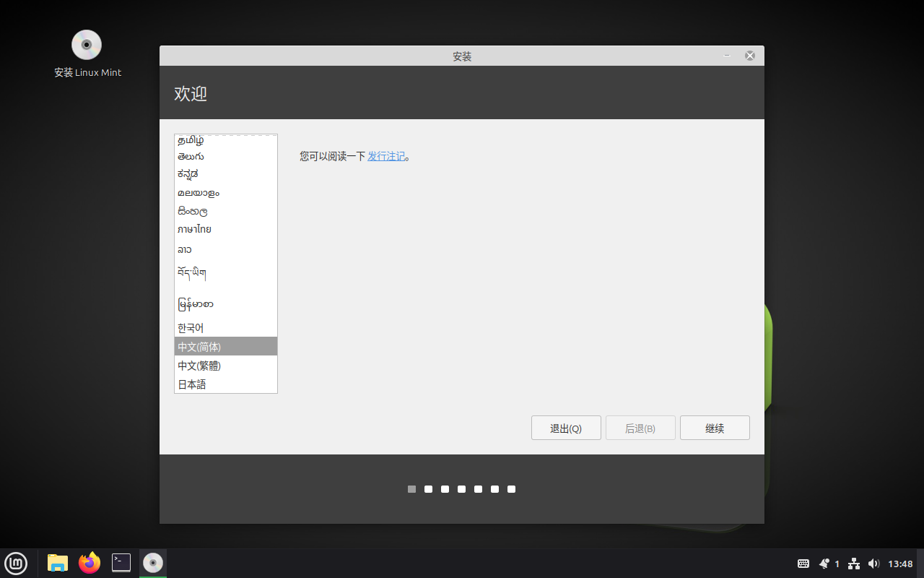Image resolution: width=924 pixels, height=578 pixels.
Task: Select ภาษาไทย in the language list
Action: coord(226,230)
